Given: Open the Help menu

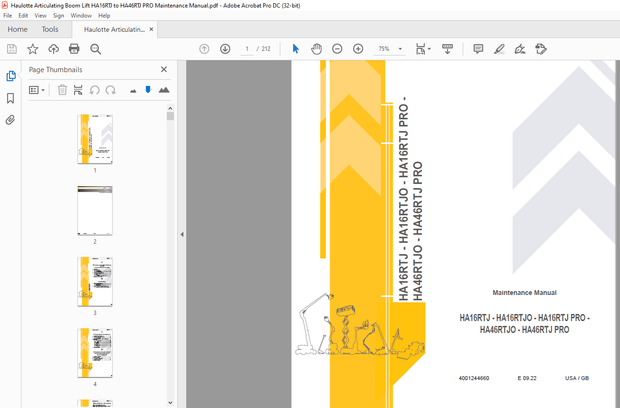Looking at the screenshot, I should pyautogui.click(x=104, y=15).
